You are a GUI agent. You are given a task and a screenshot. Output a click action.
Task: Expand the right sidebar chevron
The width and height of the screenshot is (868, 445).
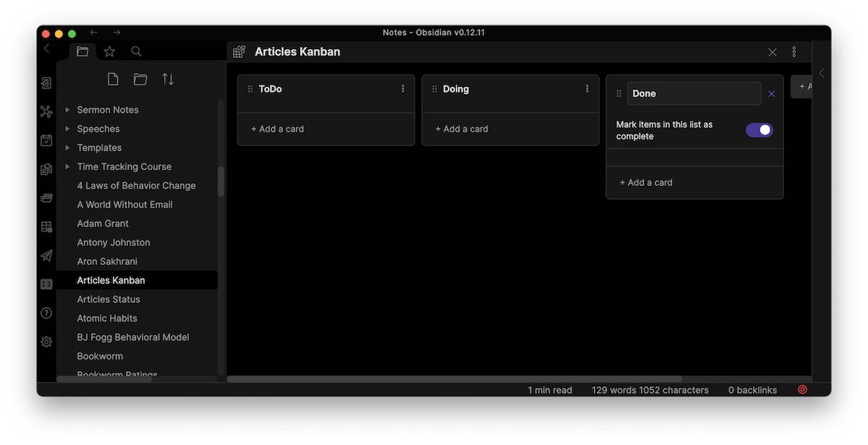(822, 73)
